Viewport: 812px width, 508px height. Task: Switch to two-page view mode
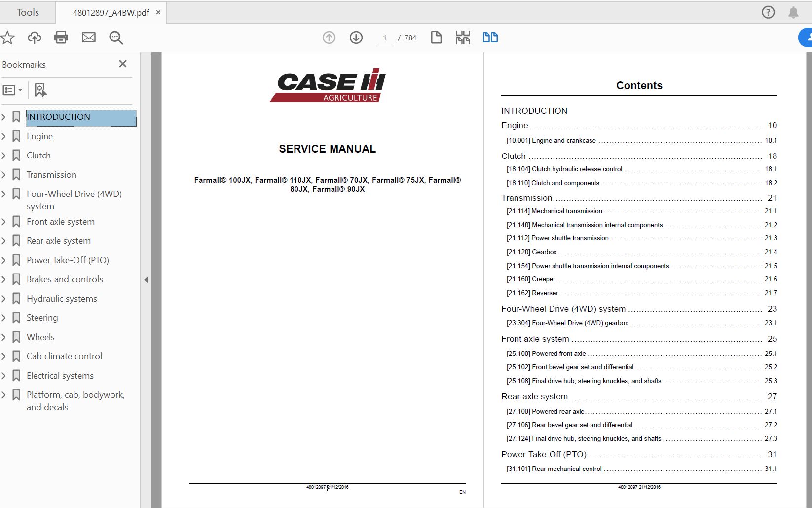[490, 37]
